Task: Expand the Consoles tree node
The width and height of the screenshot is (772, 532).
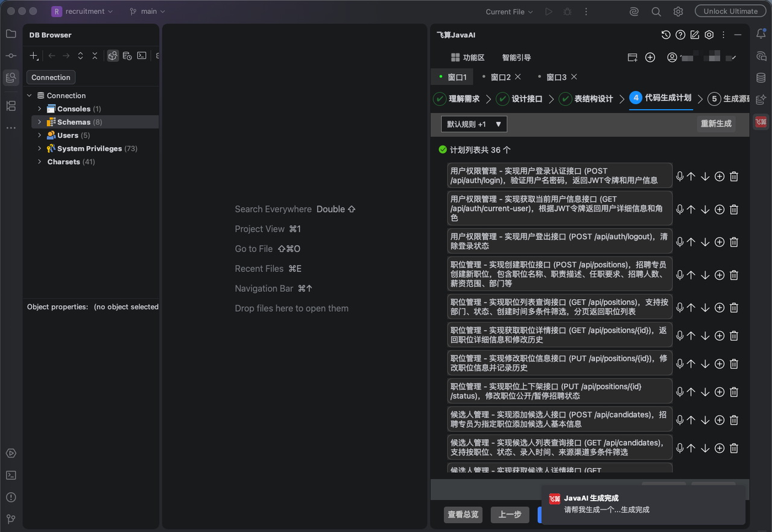Action: click(x=40, y=109)
